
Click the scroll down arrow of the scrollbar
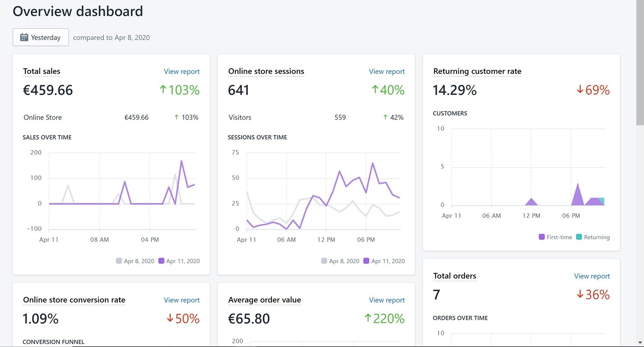(x=640, y=343)
